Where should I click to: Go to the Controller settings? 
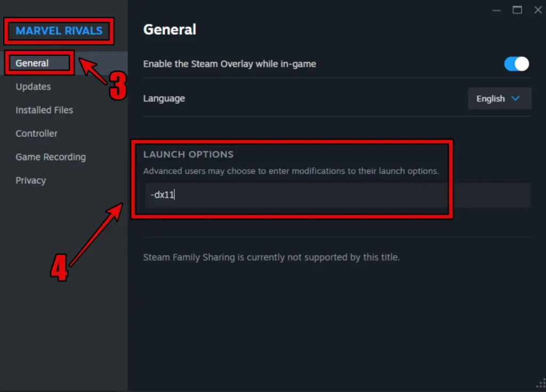(x=36, y=134)
